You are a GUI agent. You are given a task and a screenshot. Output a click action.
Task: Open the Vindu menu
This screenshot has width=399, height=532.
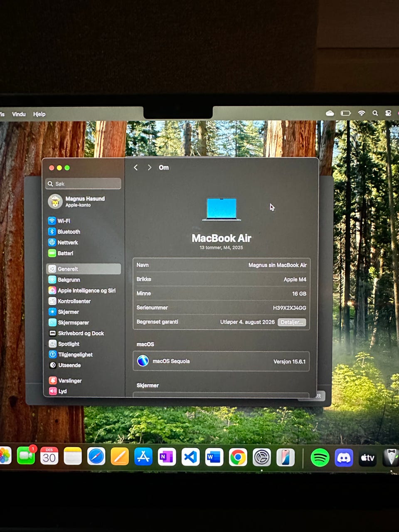tap(19, 114)
